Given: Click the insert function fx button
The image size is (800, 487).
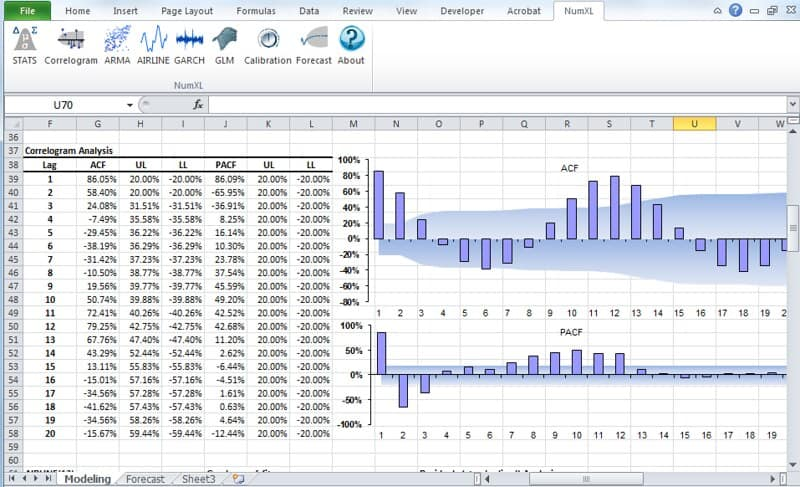Looking at the screenshot, I should (198, 105).
